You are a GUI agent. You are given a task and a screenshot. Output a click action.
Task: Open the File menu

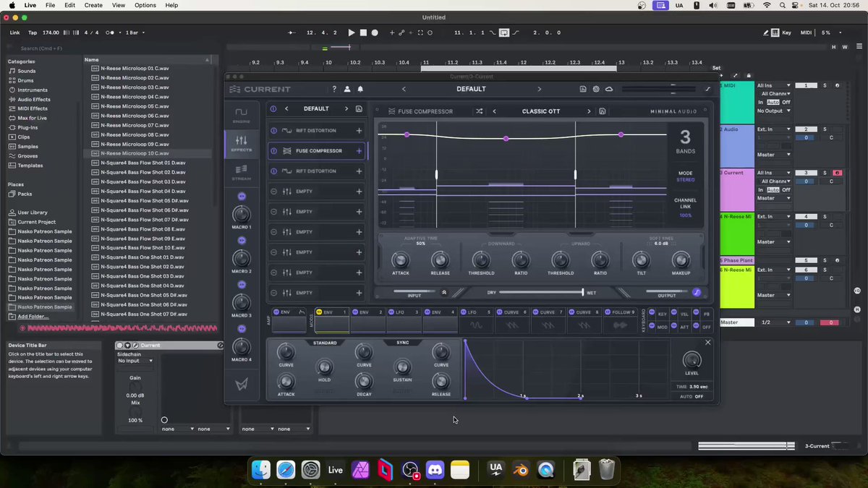[x=50, y=5]
